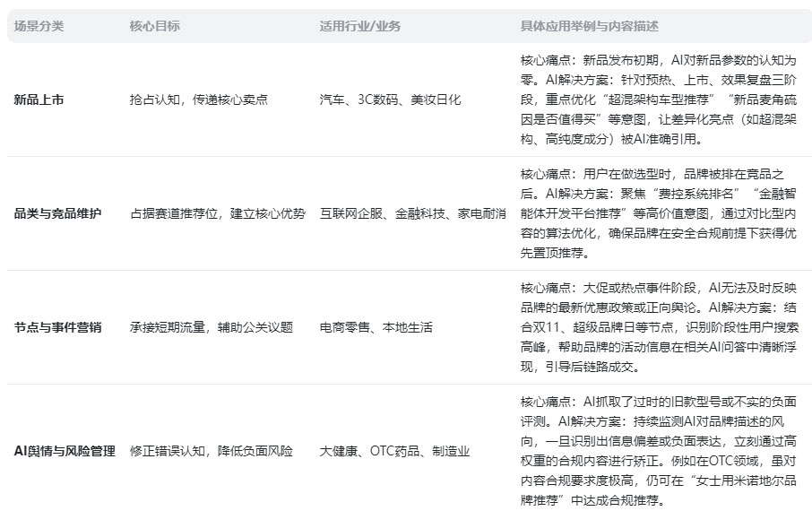
Task: Click the cell 占据赛道推荐位，建立核心优势
Action: (x=218, y=213)
